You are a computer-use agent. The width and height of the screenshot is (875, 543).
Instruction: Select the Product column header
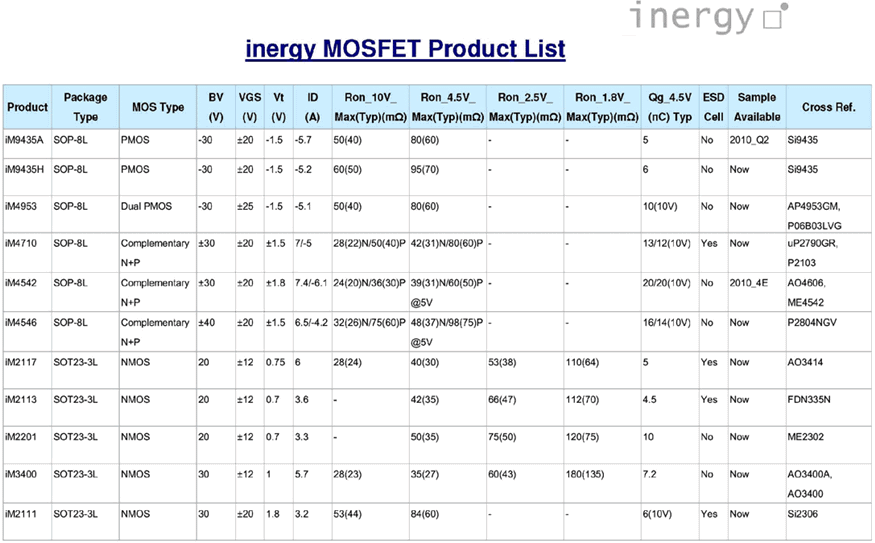pos(27,107)
